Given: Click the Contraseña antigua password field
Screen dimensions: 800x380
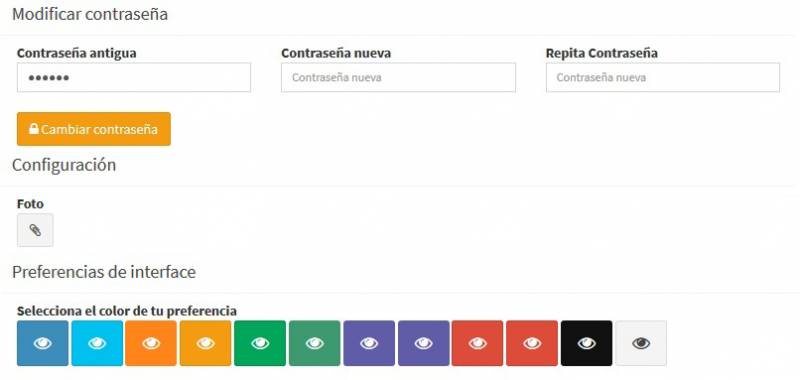Looking at the screenshot, I should [134, 78].
